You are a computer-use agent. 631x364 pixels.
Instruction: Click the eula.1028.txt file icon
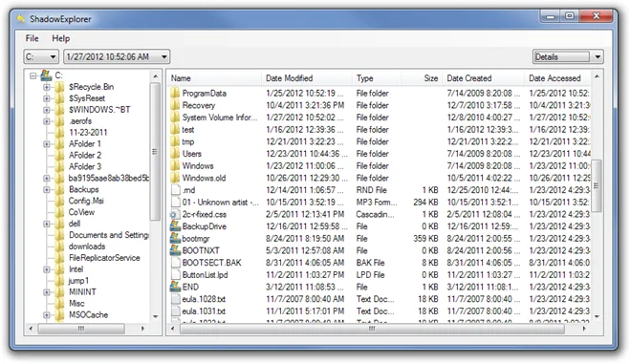click(176, 299)
